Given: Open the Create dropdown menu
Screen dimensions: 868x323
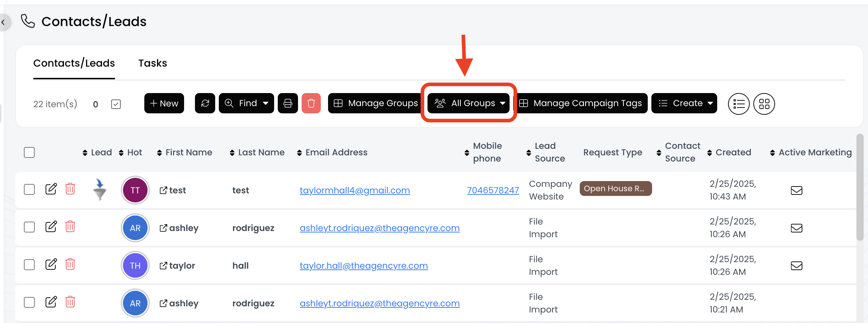Looking at the screenshot, I should (684, 104).
